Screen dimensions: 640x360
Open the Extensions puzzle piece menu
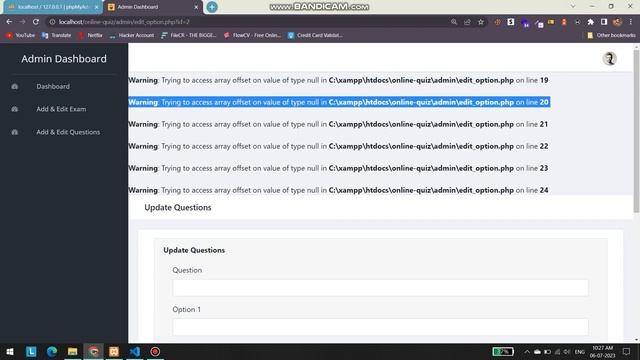click(x=591, y=22)
